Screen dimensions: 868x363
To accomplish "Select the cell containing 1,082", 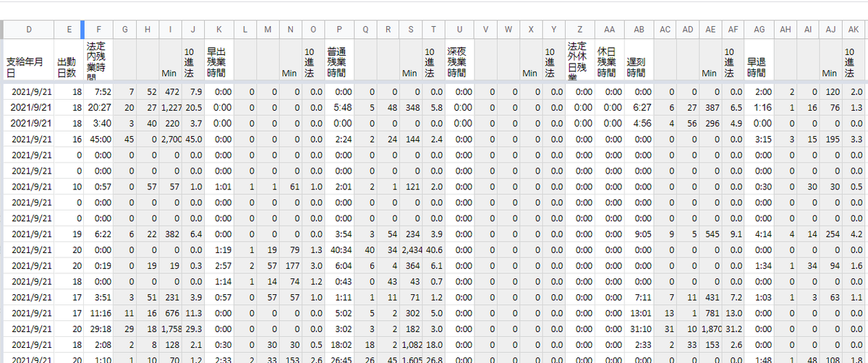I will 410,344.
